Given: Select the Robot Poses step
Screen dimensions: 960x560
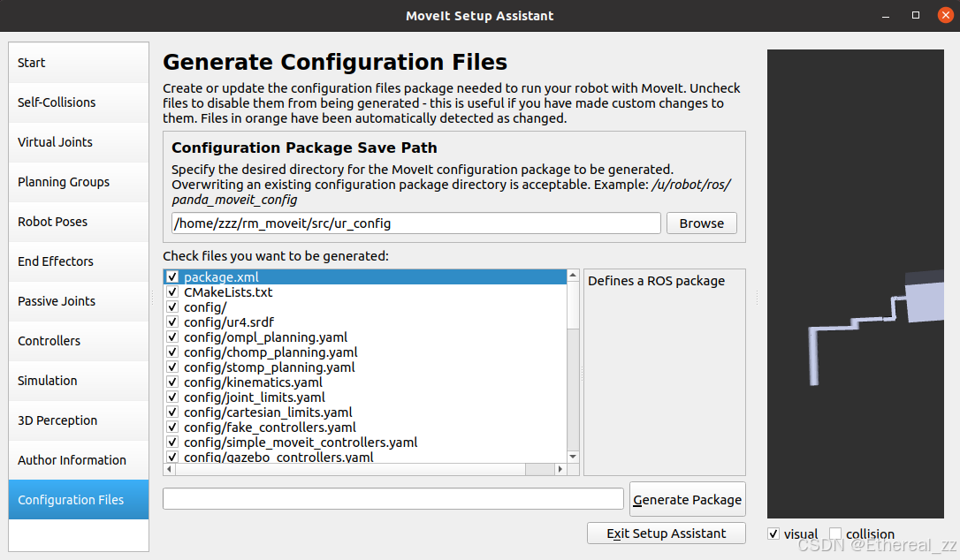Looking at the screenshot, I should pos(53,221).
